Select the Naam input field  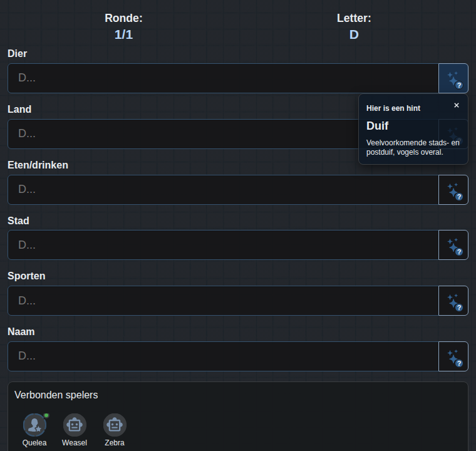tap(223, 356)
